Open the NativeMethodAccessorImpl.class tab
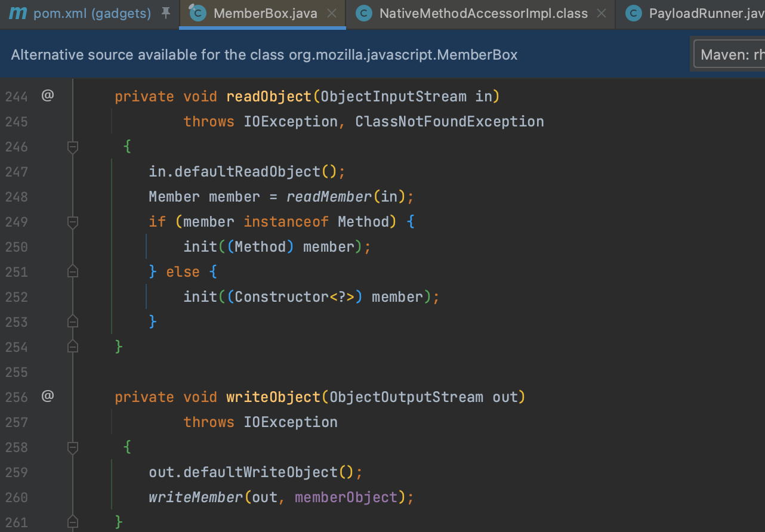 (x=483, y=13)
